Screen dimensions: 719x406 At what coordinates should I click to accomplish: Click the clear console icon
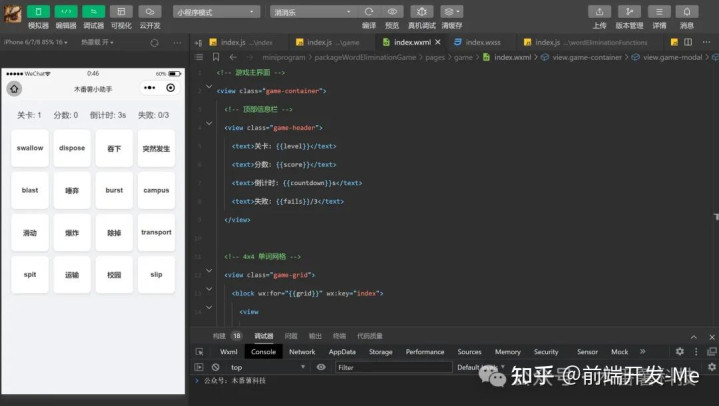point(215,367)
